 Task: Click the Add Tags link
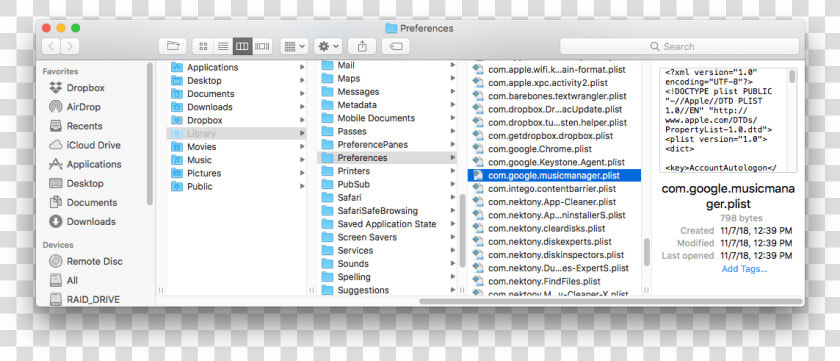pos(744,269)
